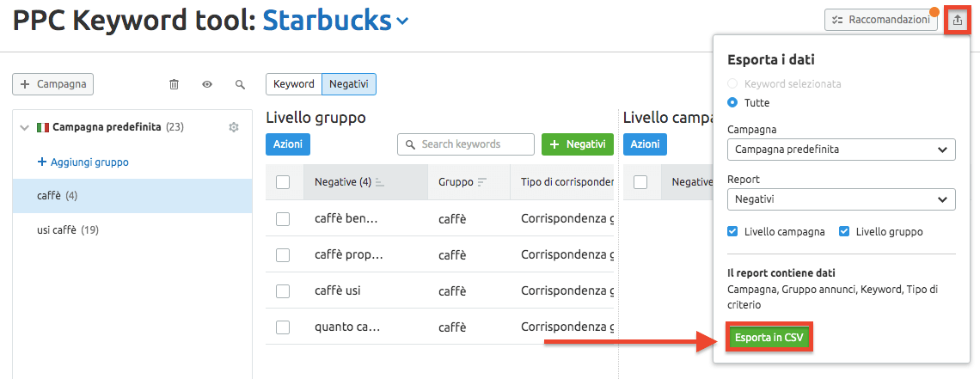
Task: Uncheck the Livello gruppo checkbox
Action: [x=844, y=231]
